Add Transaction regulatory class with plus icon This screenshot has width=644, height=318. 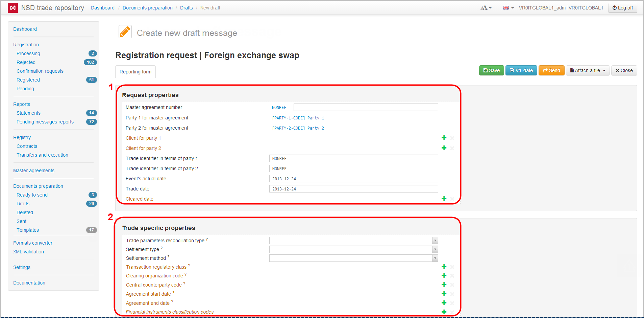pos(444,267)
